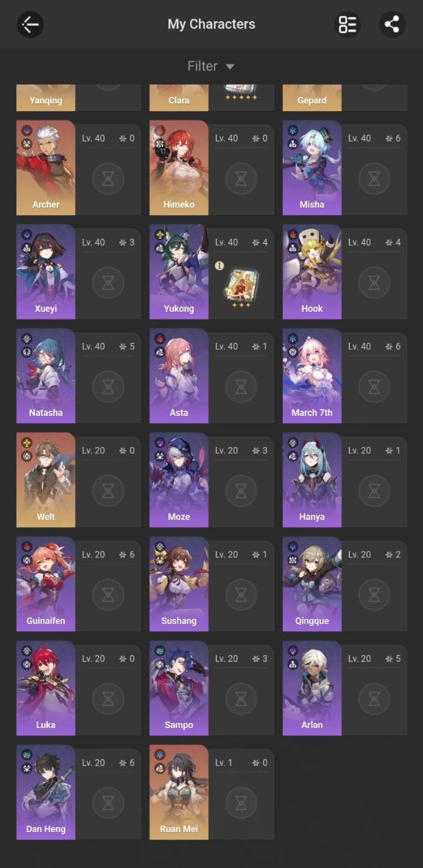Open Archer's character portrait

46,167
